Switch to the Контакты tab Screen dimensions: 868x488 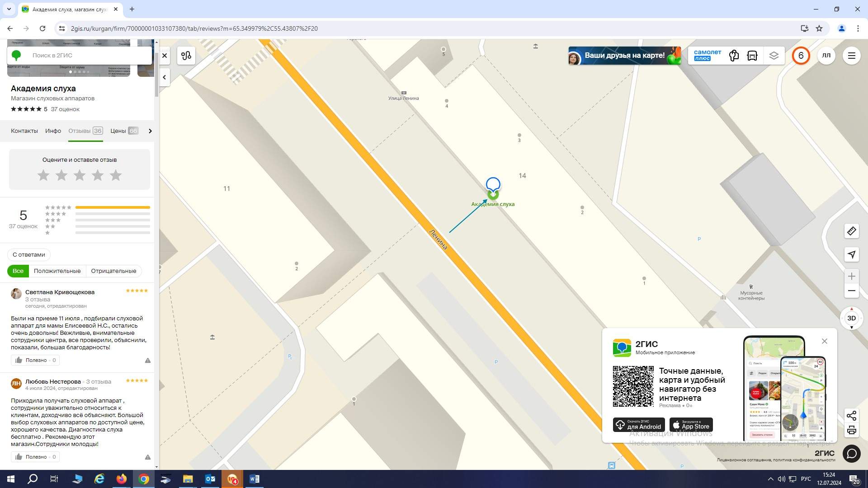[24, 131]
